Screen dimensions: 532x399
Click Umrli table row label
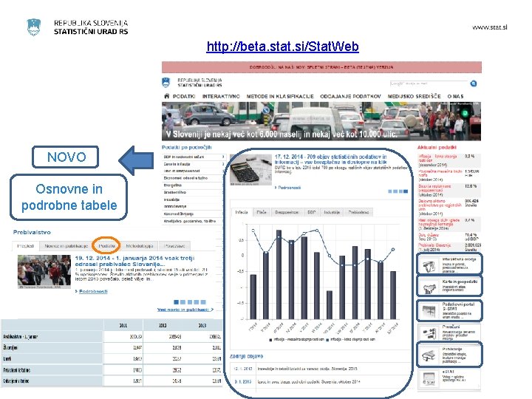(7, 359)
